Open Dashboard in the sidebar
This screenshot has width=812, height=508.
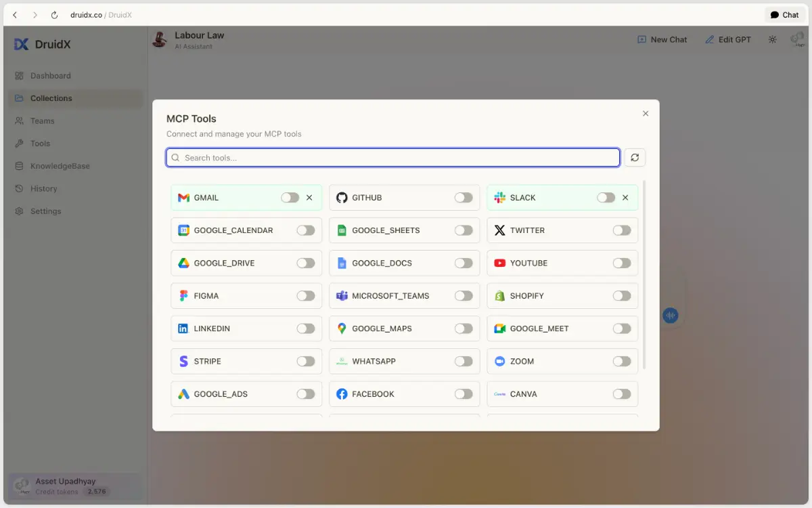(50, 76)
